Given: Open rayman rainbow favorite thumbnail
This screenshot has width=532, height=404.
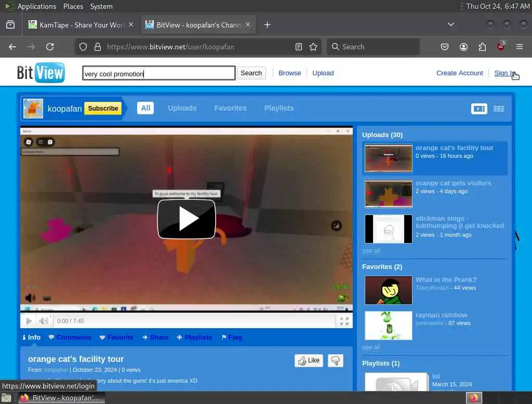Looking at the screenshot, I should pyautogui.click(x=389, y=326).
